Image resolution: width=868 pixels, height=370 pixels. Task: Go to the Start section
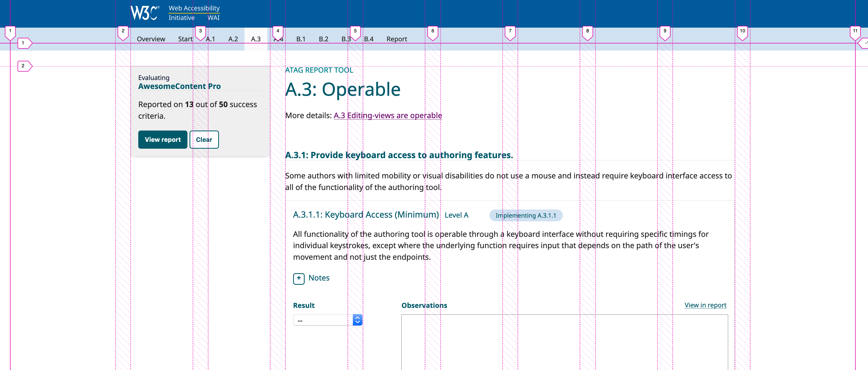[185, 39]
